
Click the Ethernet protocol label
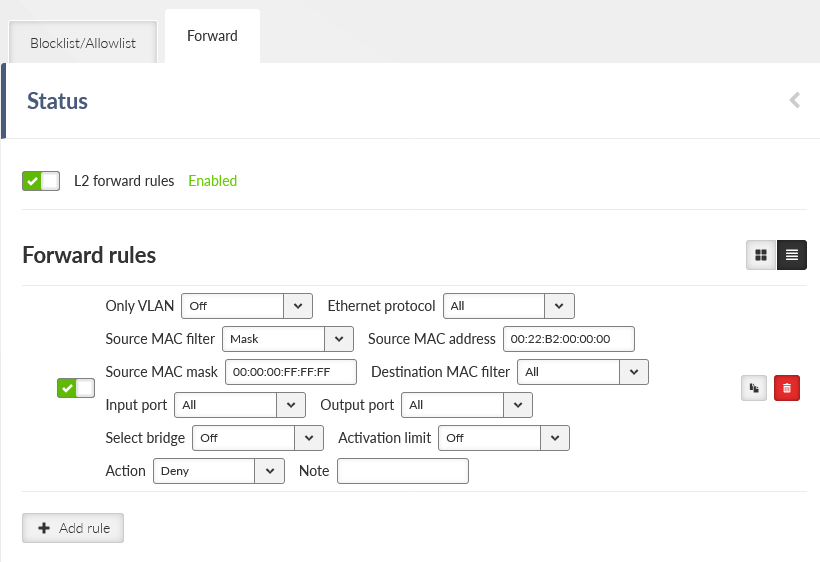[381, 306]
